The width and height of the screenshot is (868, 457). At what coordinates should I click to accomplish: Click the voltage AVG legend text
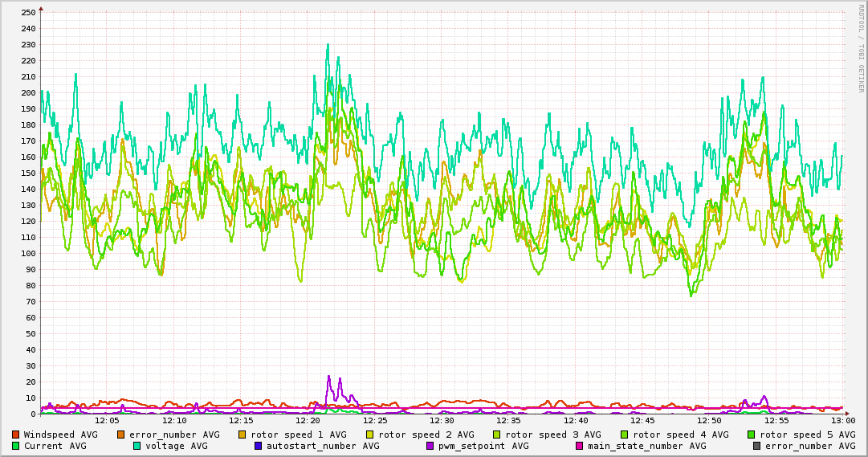click(176, 446)
